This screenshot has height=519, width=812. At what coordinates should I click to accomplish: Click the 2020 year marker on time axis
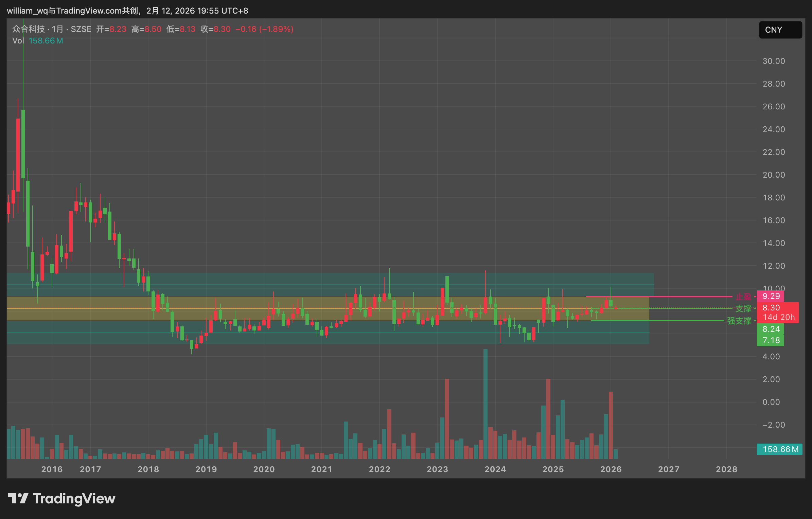pos(264,469)
